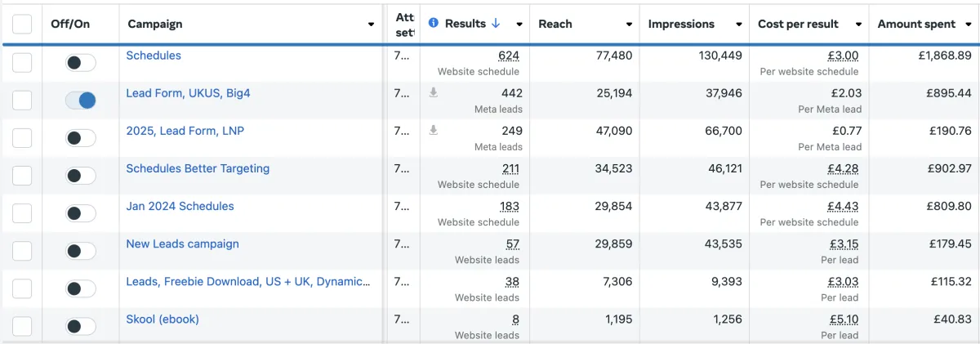Click the £4.28 cost per result value
The image size is (980, 344).
click(x=844, y=168)
